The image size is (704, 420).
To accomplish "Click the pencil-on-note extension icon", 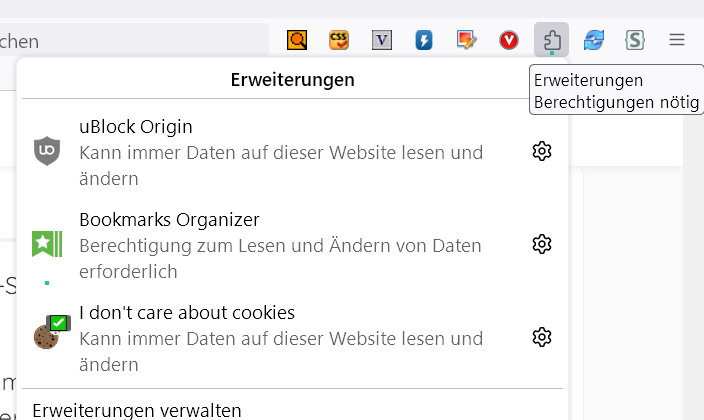I will tap(466, 41).
